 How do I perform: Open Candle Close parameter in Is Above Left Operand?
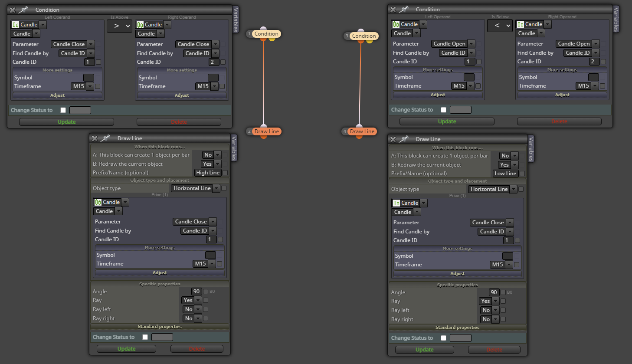click(73, 44)
